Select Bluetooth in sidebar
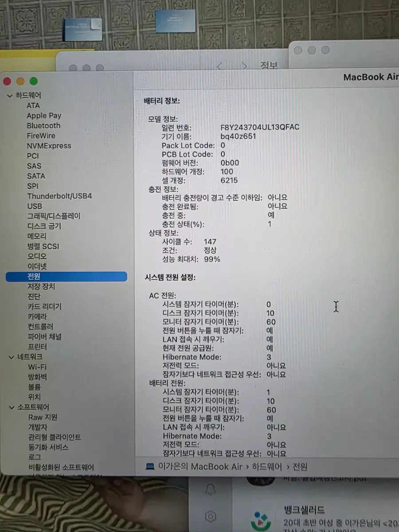Image resolution: width=399 pixels, height=532 pixels. click(43, 126)
